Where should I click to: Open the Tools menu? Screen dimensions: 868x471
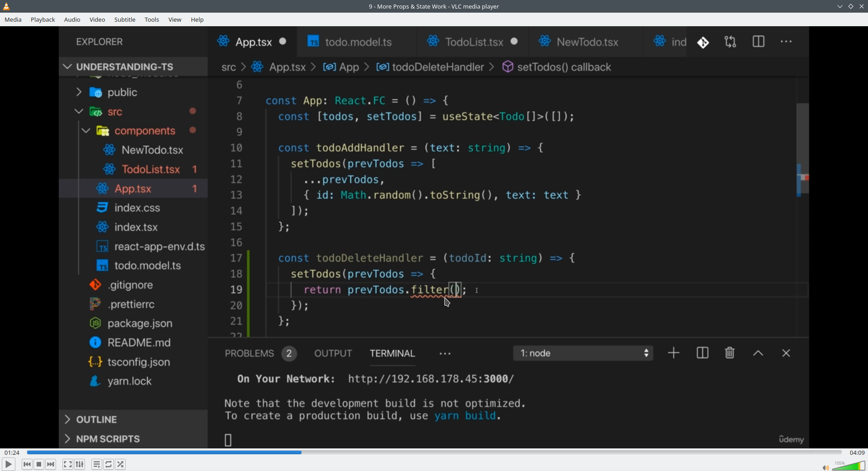click(x=152, y=20)
